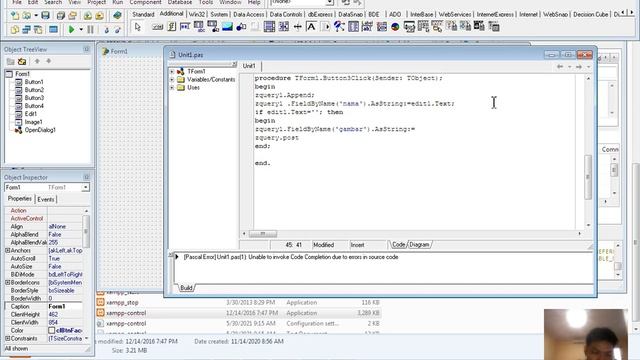The image size is (640, 360).
Task: Select the Chart component pie icon
Action: [395, 27]
